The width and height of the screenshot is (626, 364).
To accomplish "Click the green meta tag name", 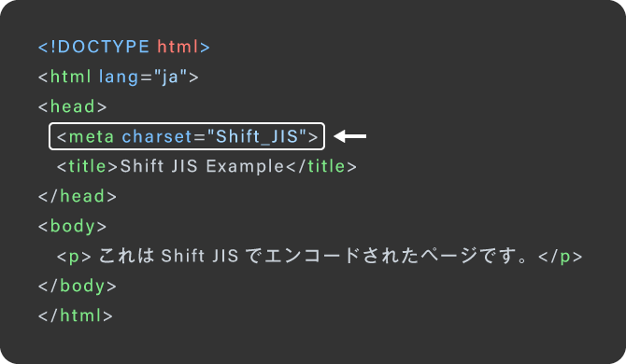I will [92, 137].
